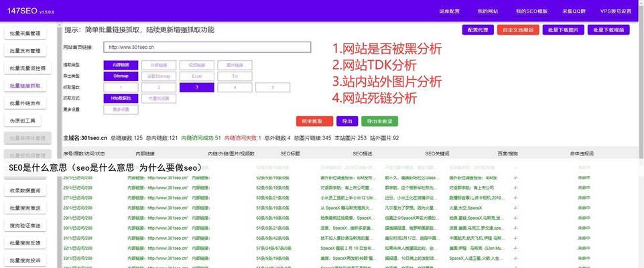Set crawl depth to 3

197,87
